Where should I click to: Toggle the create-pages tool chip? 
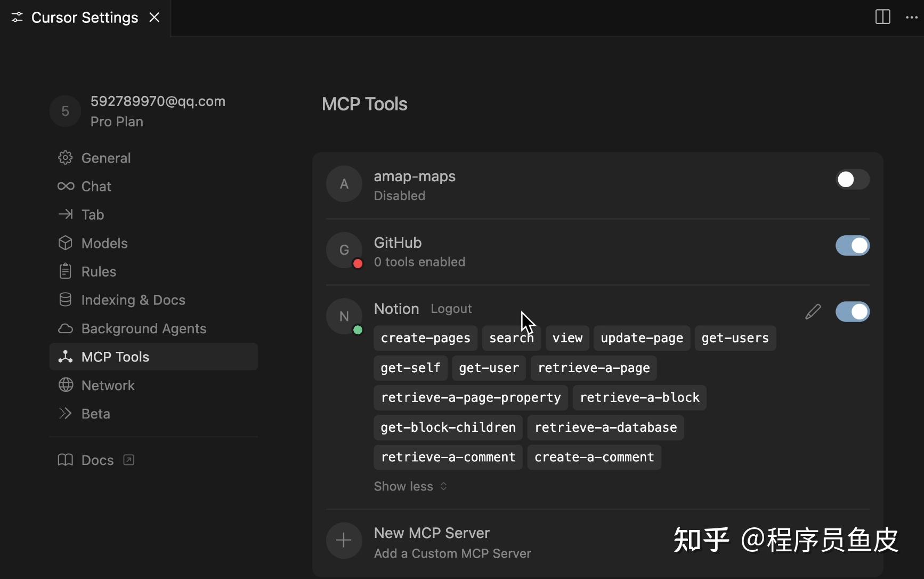point(426,338)
